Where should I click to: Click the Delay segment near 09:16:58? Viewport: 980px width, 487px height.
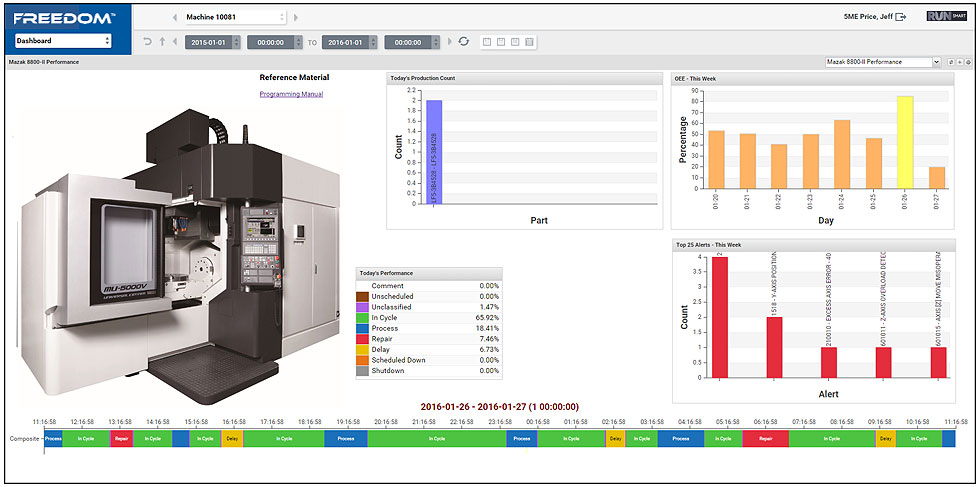click(886, 438)
